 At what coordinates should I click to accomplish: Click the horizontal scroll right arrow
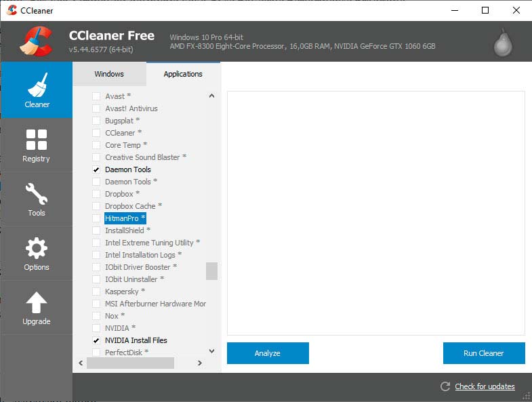coord(199,363)
